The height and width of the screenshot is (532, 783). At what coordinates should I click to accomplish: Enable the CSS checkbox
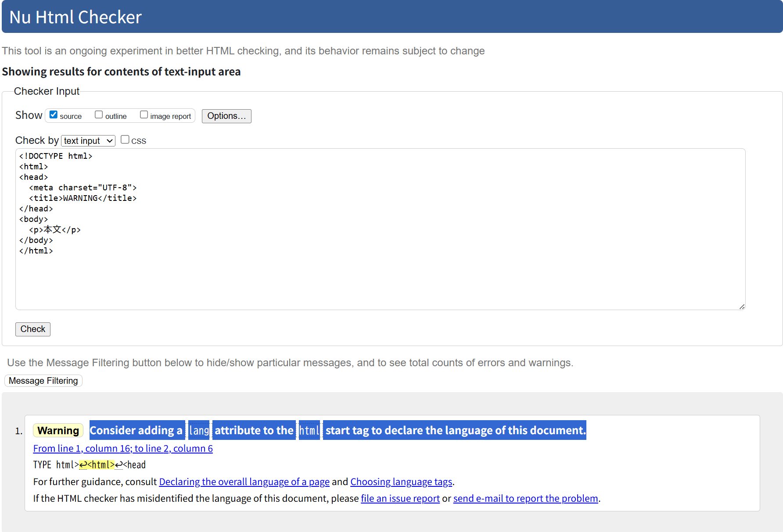[125, 139]
